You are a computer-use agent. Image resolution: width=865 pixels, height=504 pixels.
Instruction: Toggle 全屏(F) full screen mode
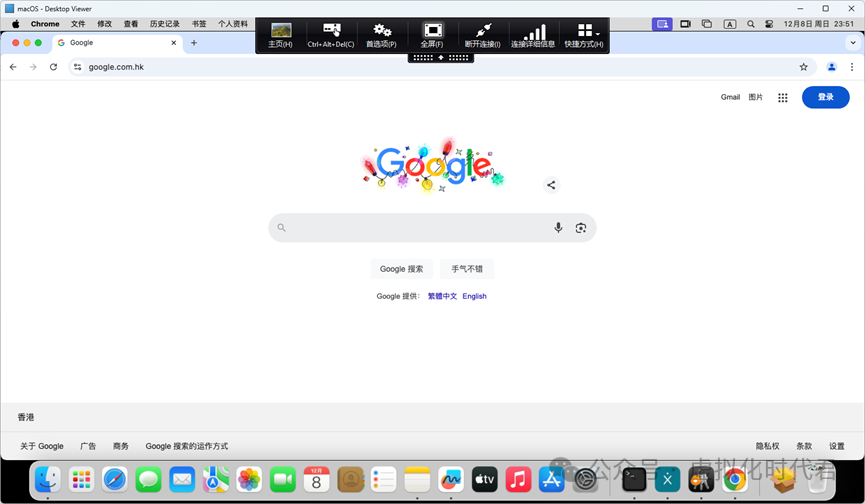click(432, 35)
